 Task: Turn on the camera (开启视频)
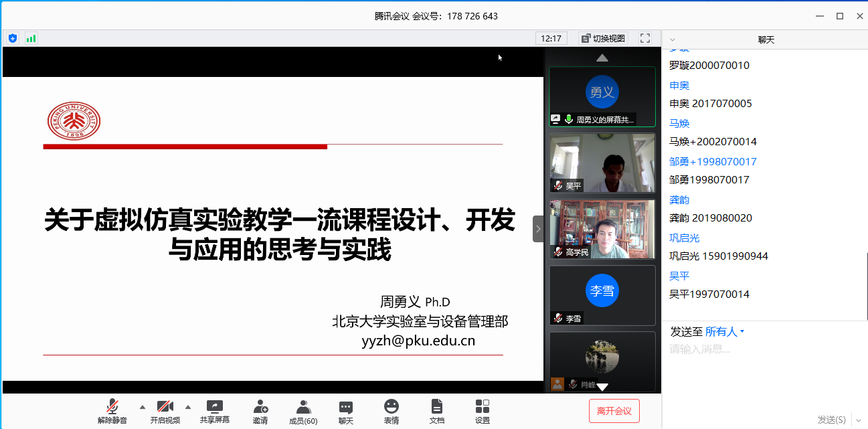click(x=165, y=411)
